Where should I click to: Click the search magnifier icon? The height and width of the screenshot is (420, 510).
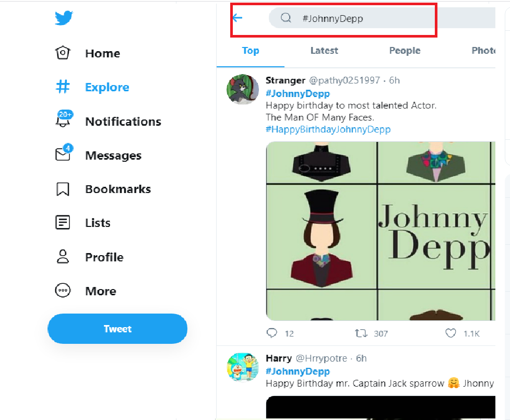tap(286, 18)
